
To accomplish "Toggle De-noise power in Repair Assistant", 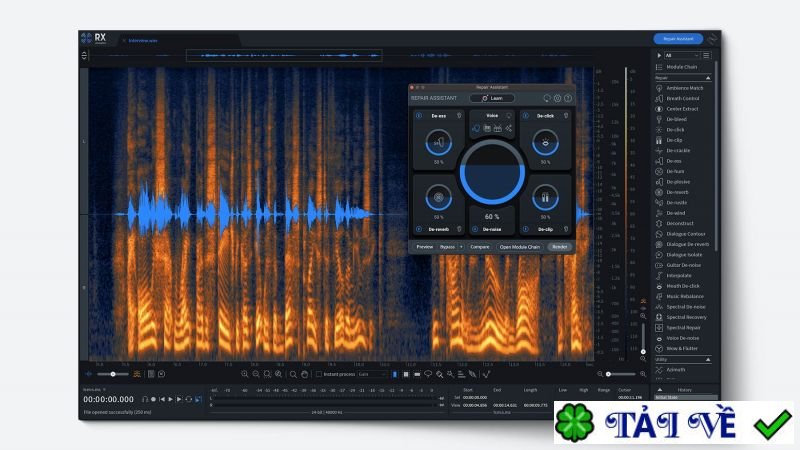I will click(475, 229).
